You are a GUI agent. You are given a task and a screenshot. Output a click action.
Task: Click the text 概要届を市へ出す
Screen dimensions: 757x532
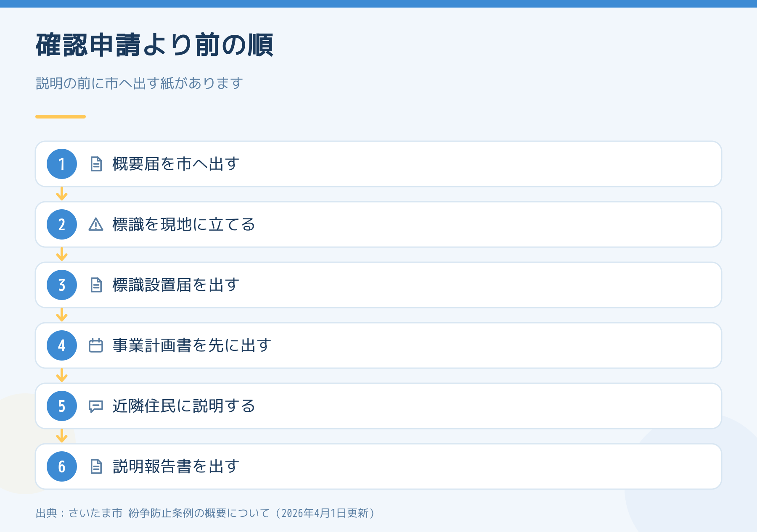[176, 164]
